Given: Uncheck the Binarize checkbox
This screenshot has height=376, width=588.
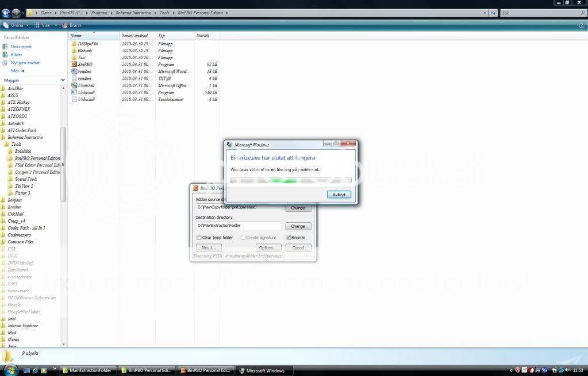Looking at the screenshot, I should click(x=289, y=238).
